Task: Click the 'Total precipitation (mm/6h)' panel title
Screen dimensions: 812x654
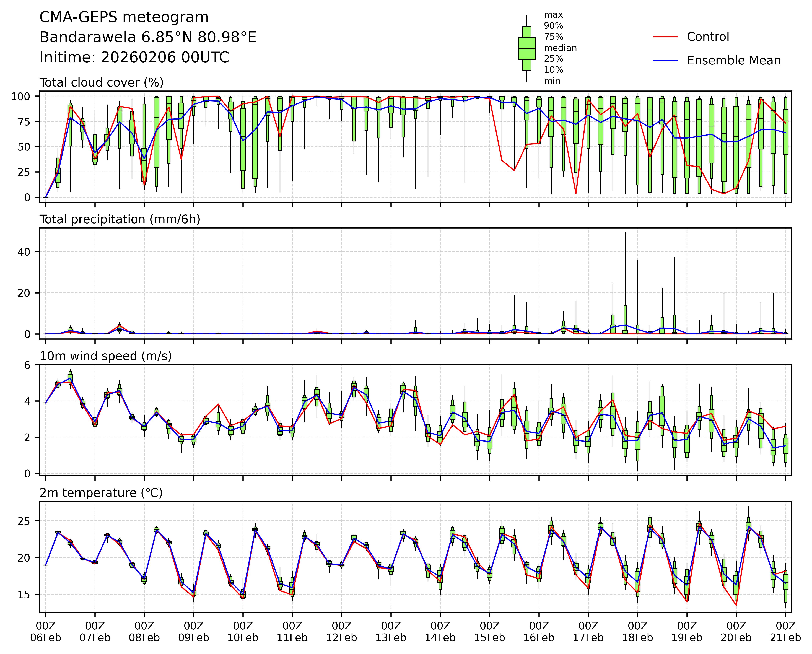Action: (120, 219)
